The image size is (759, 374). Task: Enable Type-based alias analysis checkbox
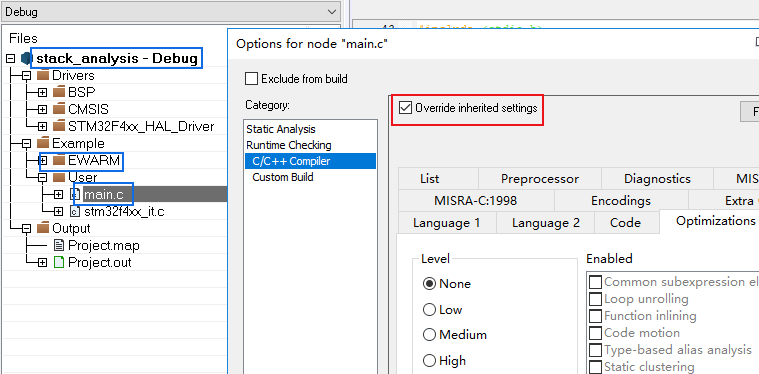coord(595,350)
